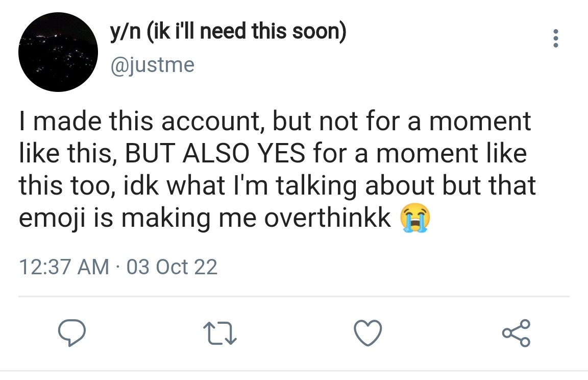Like the tweet with the heart icon
588x380 pixels.
pyautogui.click(x=368, y=334)
